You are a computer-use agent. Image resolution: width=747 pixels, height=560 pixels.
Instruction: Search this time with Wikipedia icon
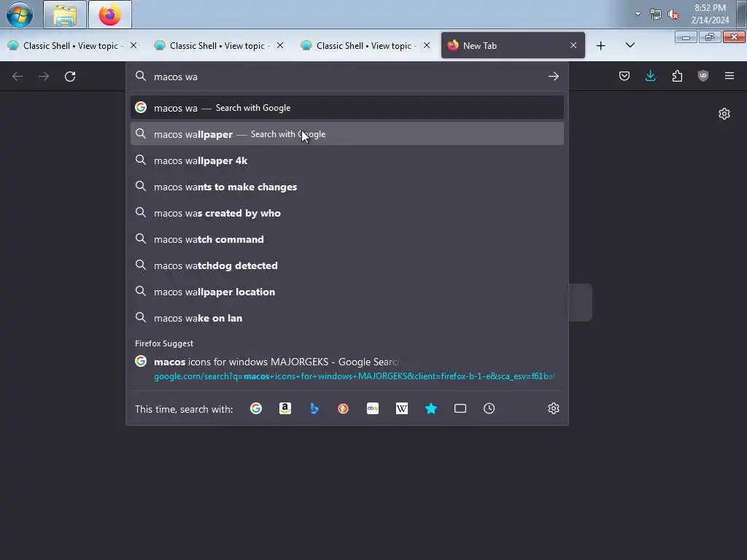pyautogui.click(x=402, y=408)
